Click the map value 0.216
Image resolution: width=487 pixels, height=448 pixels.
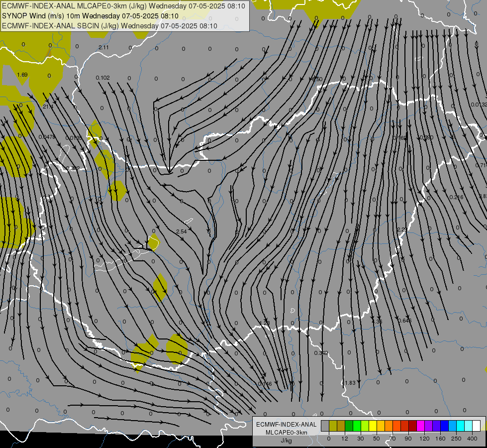pos(457,197)
